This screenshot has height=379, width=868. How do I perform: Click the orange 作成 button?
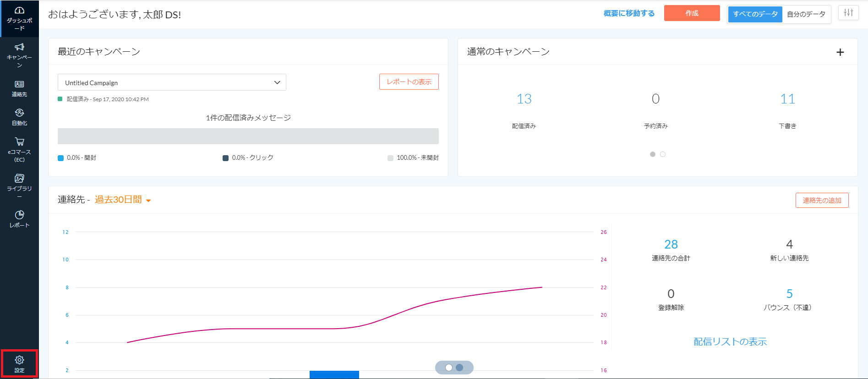pyautogui.click(x=692, y=13)
